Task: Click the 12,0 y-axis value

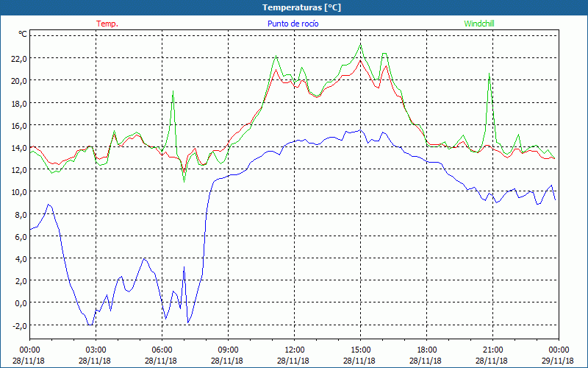Action: pos(20,169)
